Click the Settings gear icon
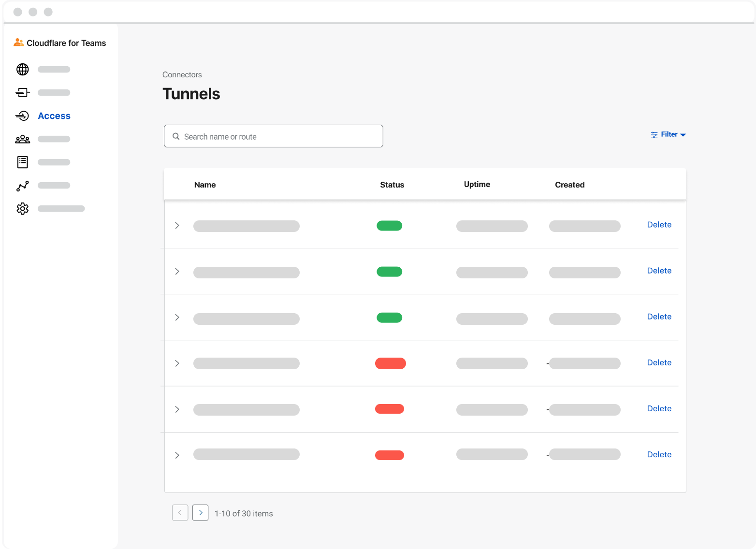756x549 pixels. [x=22, y=208]
